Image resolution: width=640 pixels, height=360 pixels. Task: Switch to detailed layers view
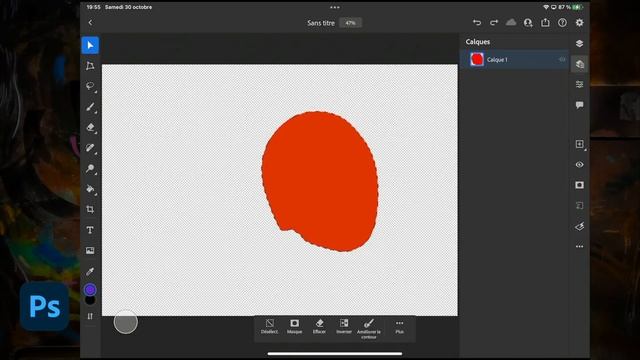tap(580, 64)
